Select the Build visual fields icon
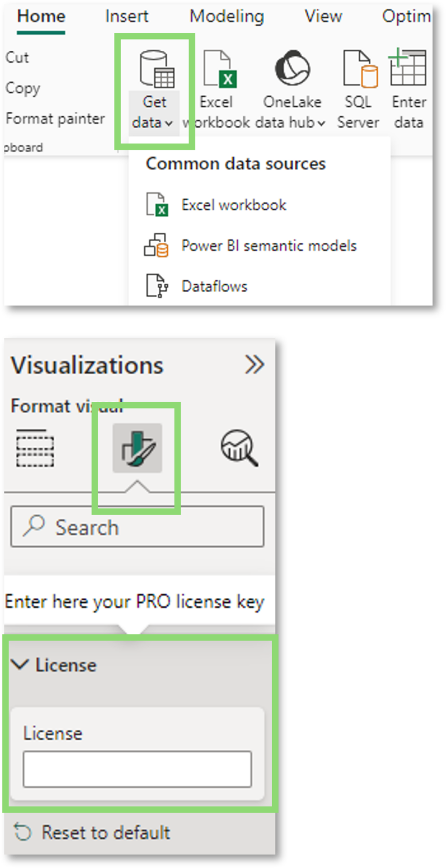This screenshot has height=868, width=446. tap(35, 448)
